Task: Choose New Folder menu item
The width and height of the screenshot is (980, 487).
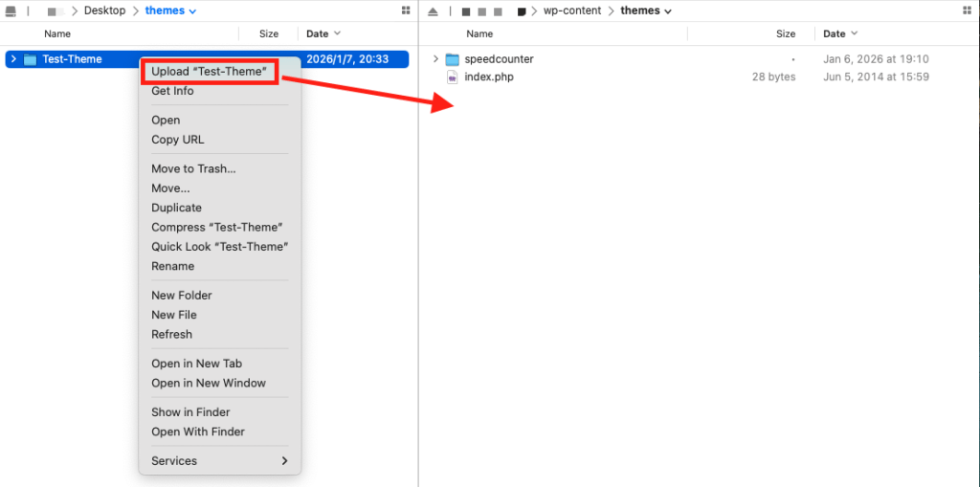Action: 181,295
